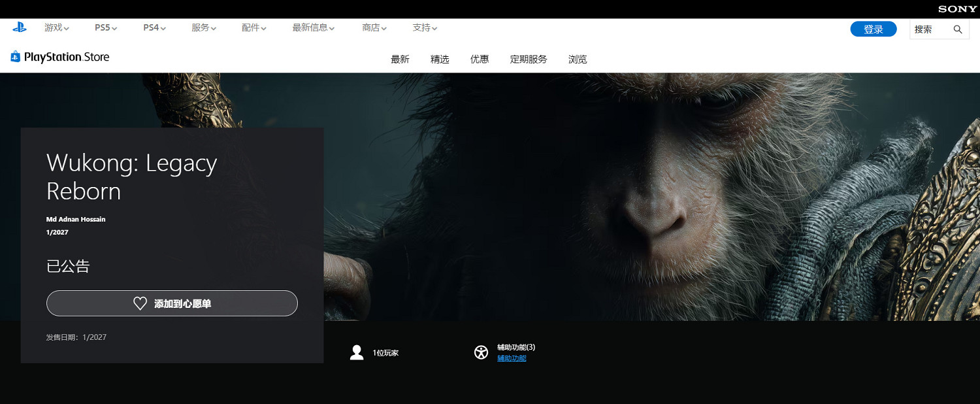980x404 pixels.
Task: Click the SONY logo
Action: [957, 9]
